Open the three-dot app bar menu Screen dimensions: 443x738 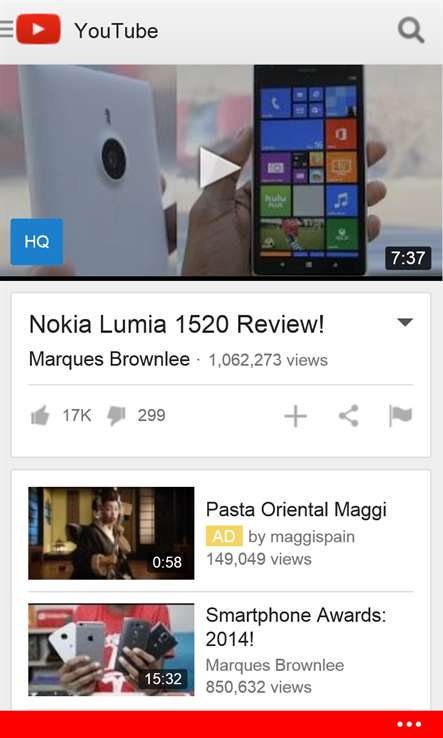[x=409, y=724]
